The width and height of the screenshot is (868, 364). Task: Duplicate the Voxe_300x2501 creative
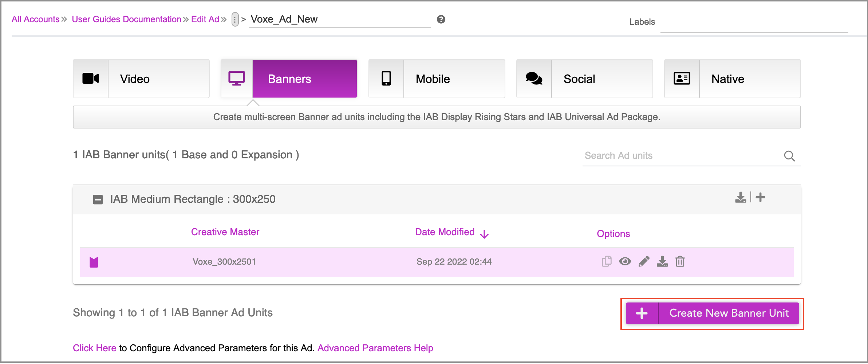pyautogui.click(x=607, y=261)
